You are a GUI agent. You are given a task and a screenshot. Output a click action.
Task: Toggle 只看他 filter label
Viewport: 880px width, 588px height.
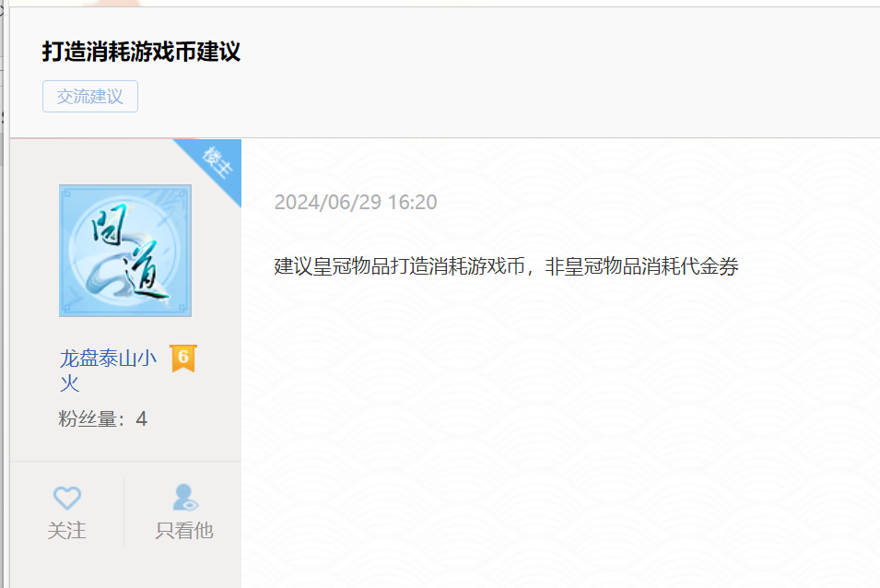184,530
